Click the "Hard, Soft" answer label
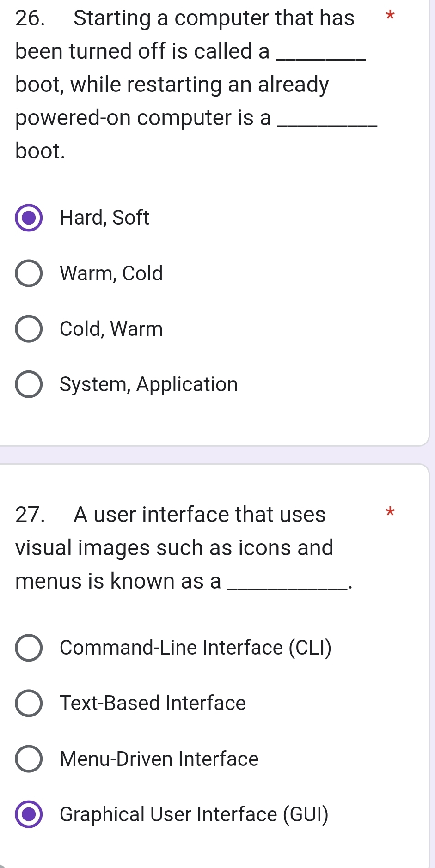This screenshot has width=435, height=868. [x=104, y=218]
